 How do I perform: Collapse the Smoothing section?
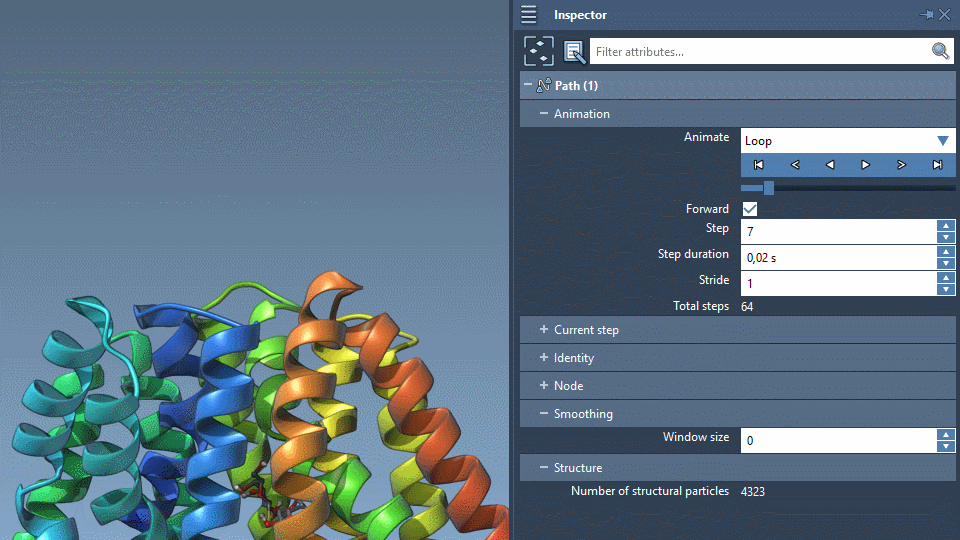[x=544, y=414]
